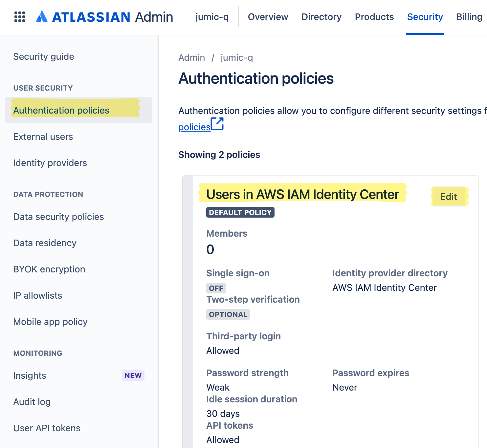487x448 pixels.
Task: Open IP allowlists configuration
Action: (37, 295)
